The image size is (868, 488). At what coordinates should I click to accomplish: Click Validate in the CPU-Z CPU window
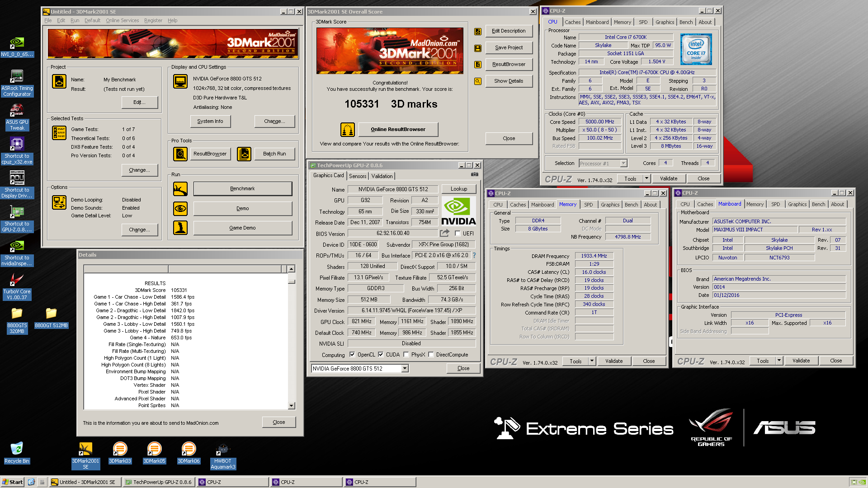click(x=669, y=178)
